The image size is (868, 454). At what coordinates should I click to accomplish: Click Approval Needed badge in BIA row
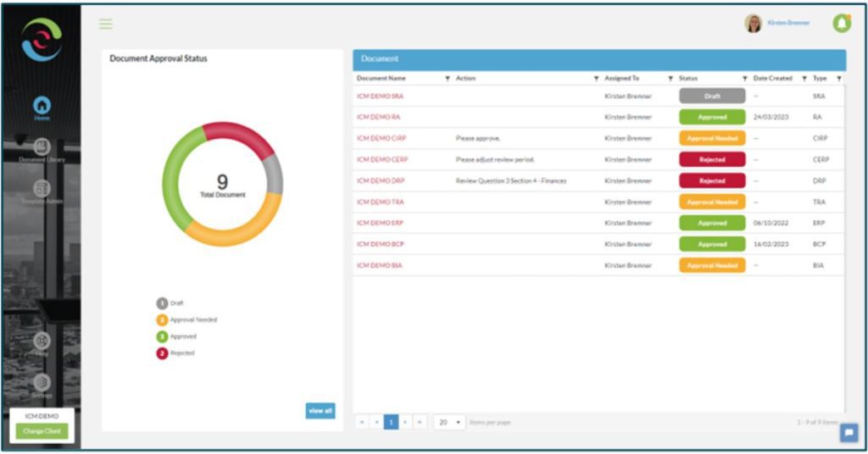[712, 265]
